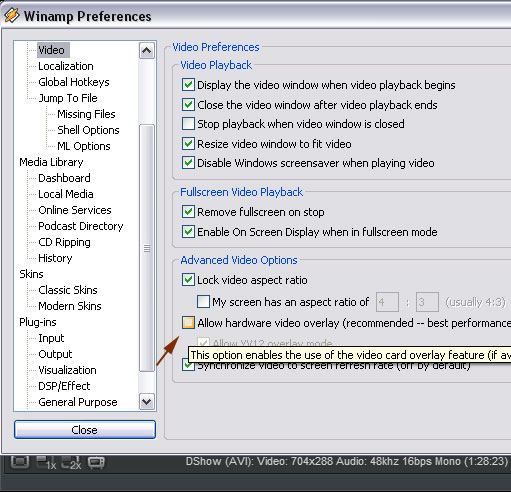Viewport: 511px width, 492px height.
Task: Select the Skins category
Action: click(x=31, y=274)
